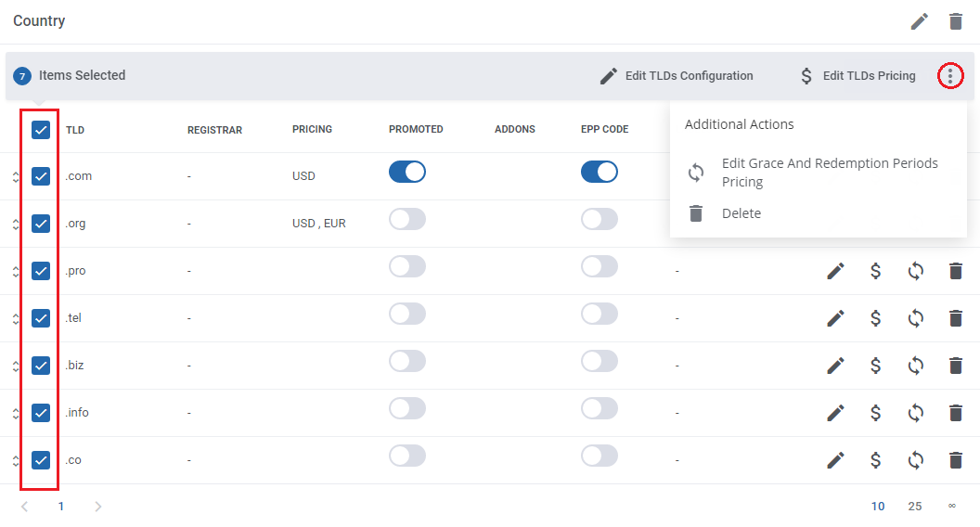Click the reorder handle arrows for .com row
This screenshot has height=527, width=980.
coord(16,177)
